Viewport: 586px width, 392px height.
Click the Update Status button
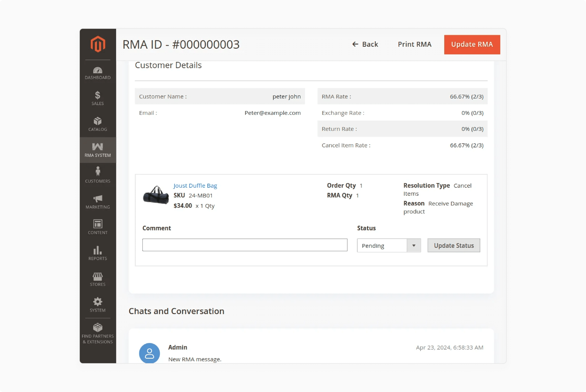454,245
